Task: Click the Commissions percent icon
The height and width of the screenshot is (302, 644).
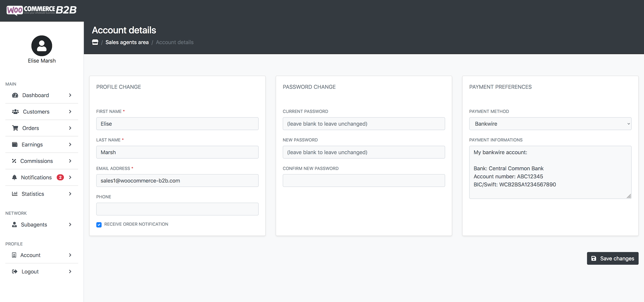Action: pos(14,161)
